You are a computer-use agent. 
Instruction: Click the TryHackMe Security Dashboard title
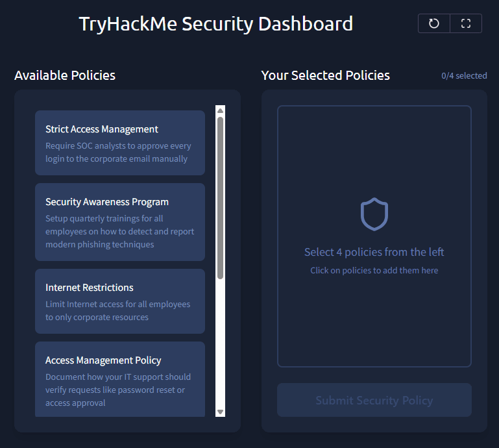tap(216, 24)
